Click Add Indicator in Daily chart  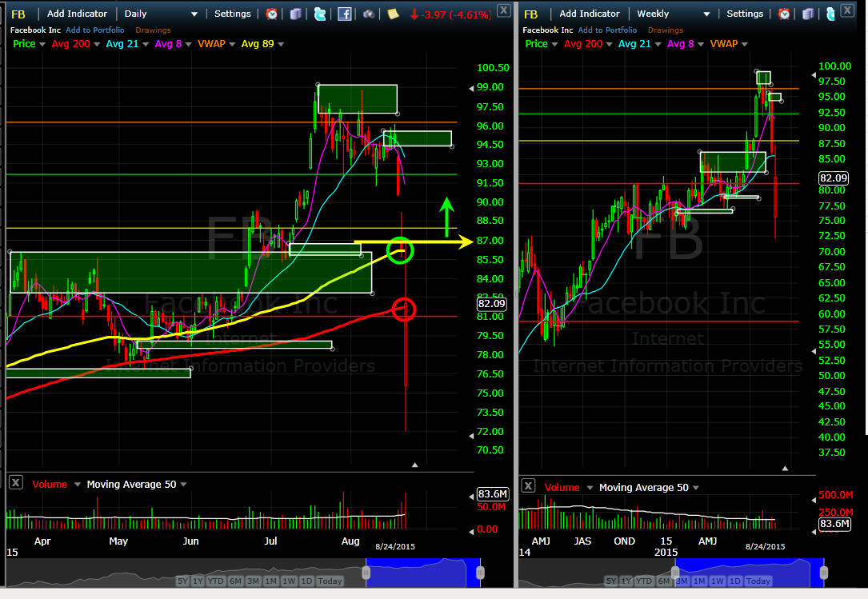tap(77, 14)
